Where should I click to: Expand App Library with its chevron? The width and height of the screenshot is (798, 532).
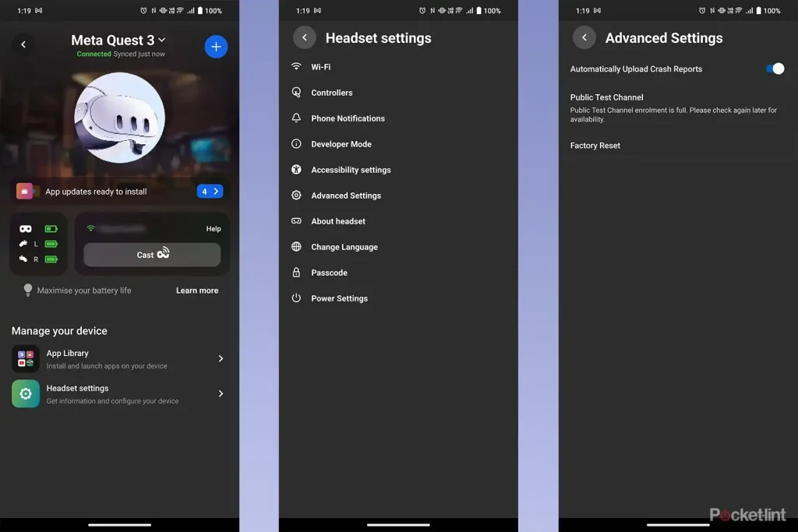point(221,358)
